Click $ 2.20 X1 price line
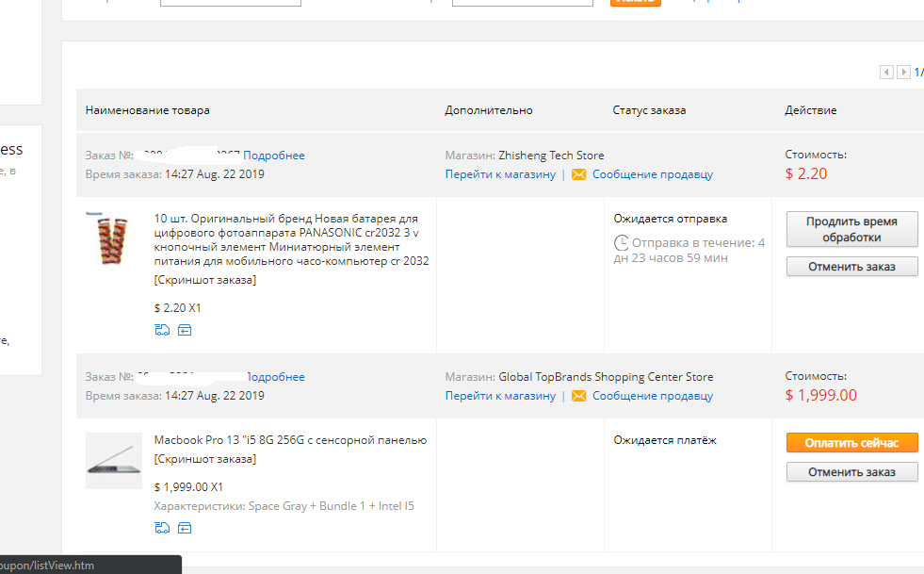Image resolution: width=924 pixels, height=574 pixels. [177, 308]
